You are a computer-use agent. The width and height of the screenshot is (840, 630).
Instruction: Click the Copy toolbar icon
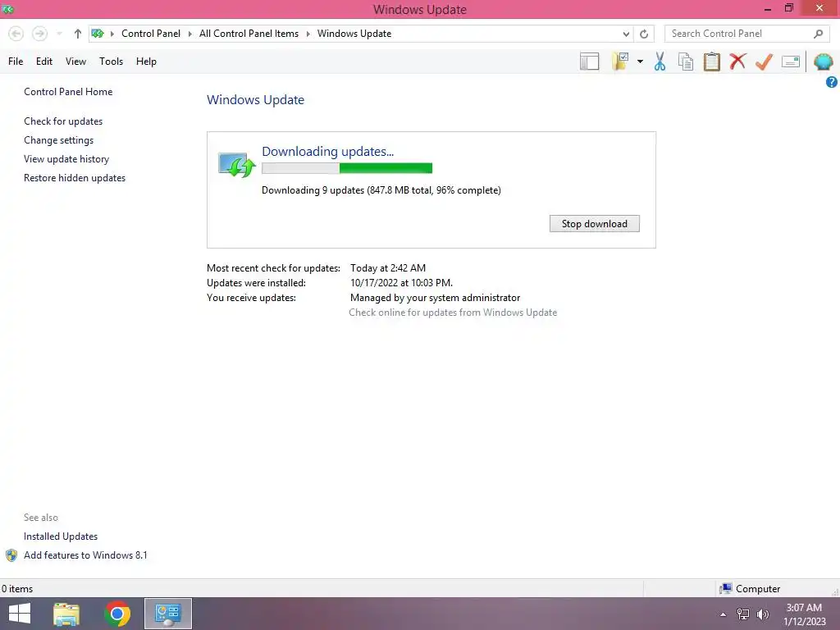point(686,62)
